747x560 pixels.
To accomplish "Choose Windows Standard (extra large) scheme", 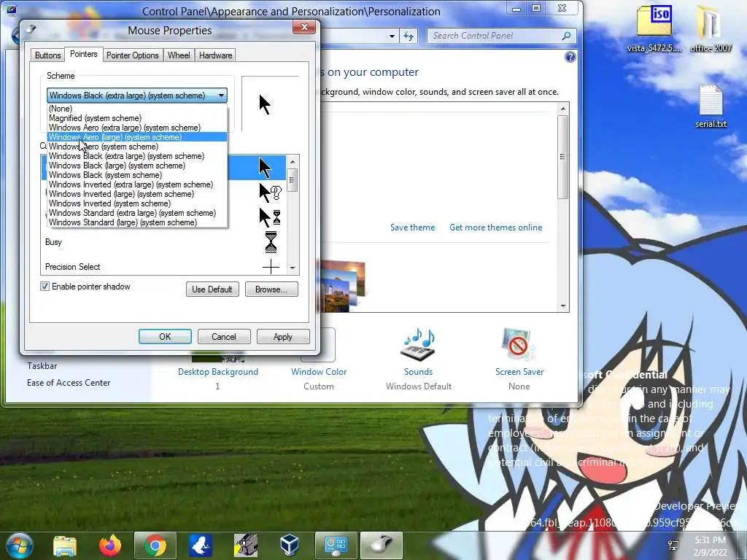I will point(137,213).
